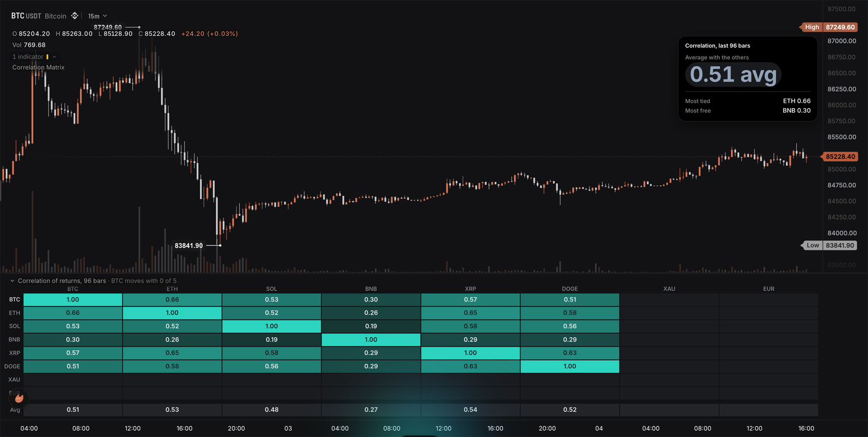
Task: Click the BTC USDT symbol name
Action: click(26, 16)
